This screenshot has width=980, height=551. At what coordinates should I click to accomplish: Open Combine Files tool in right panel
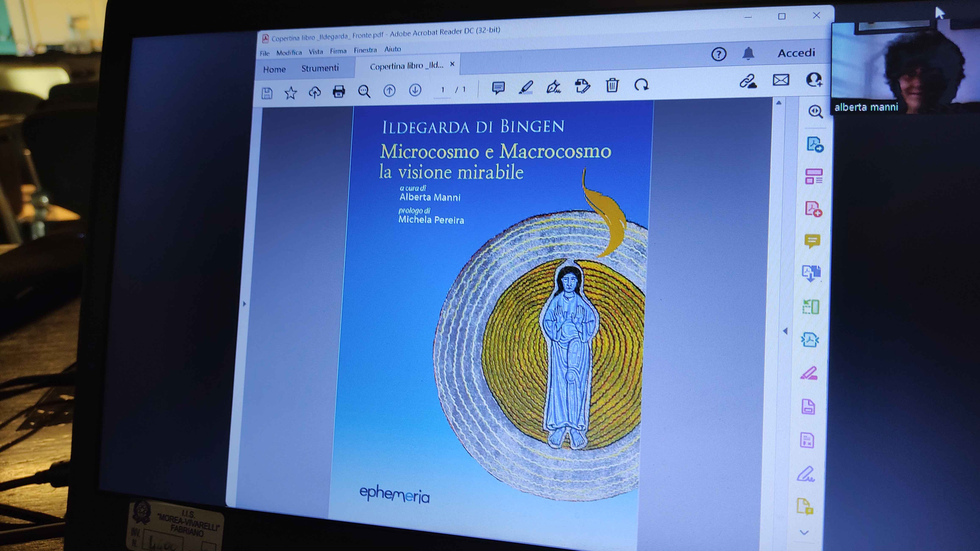pyautogui.click(x=812, y=273)
